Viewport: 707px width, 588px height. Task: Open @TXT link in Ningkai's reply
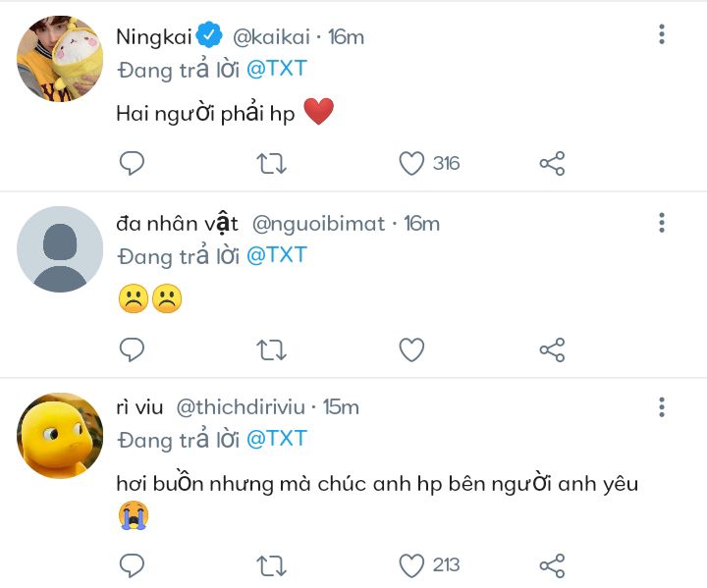(x=276, y=70)
